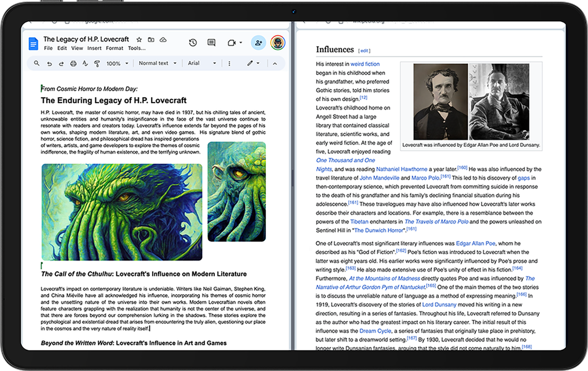Open the Edgar Allan Poe portrait photo

point(441,102)
